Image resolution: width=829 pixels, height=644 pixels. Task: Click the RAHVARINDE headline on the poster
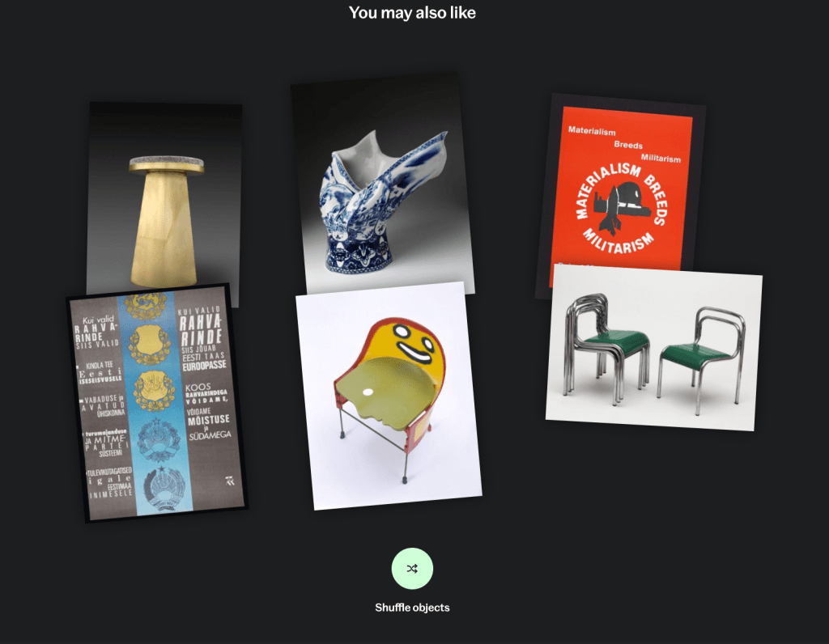click(201, 330)
